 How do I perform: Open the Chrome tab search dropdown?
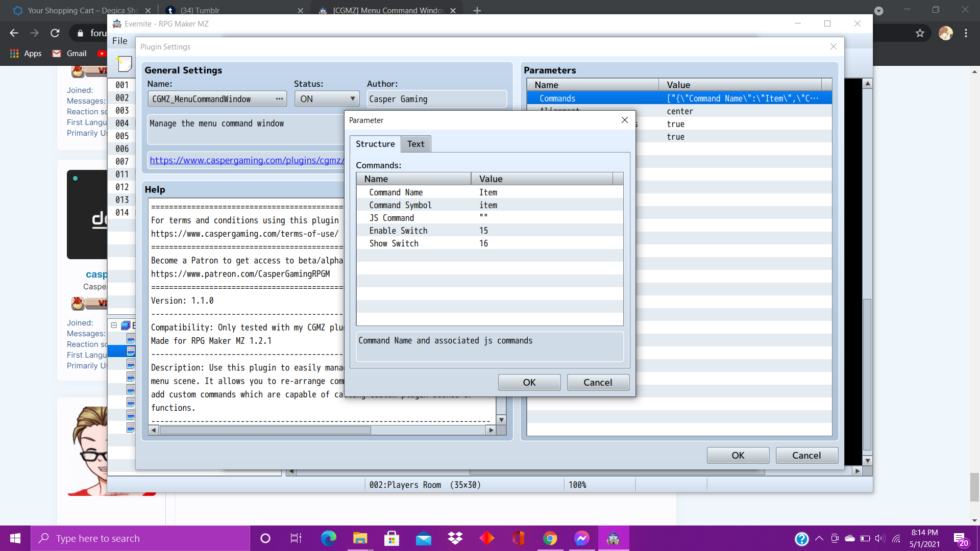tap(878, 11)
